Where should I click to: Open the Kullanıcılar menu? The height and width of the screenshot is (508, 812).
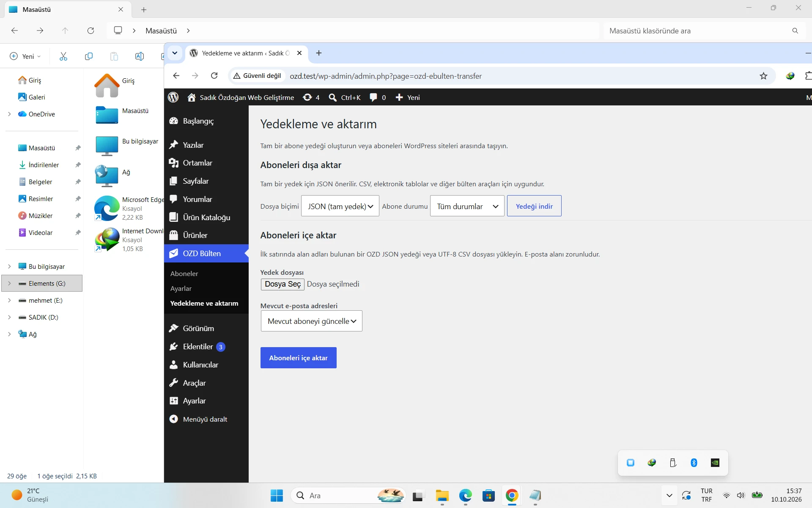pyautogui.click(x=200, y=364)
